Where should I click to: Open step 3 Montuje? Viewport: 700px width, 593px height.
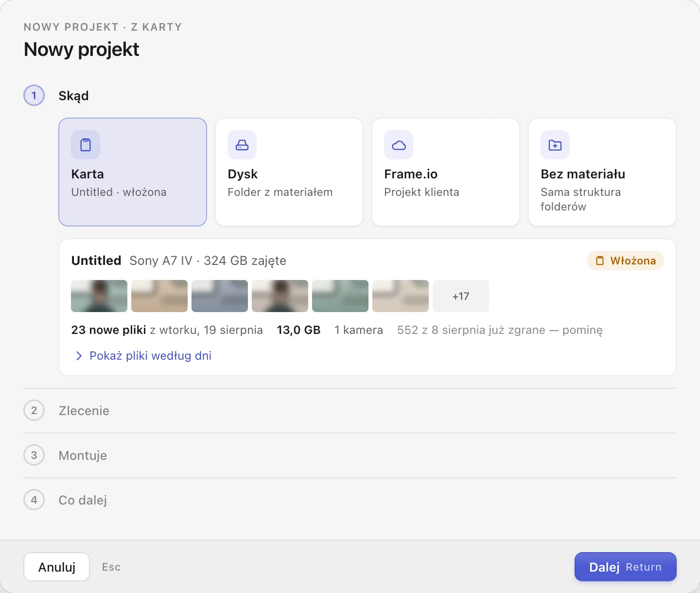coord(350,455)
